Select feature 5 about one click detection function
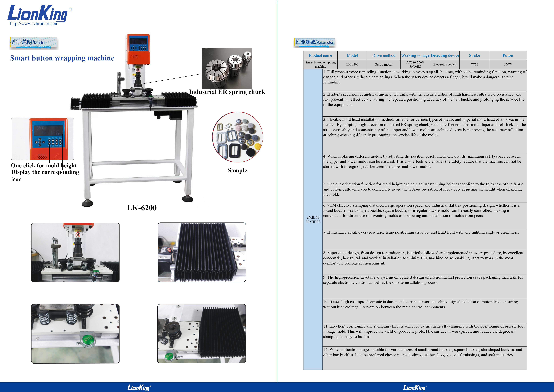This screenshot has width=554, height=392. [x=425, y=192]
